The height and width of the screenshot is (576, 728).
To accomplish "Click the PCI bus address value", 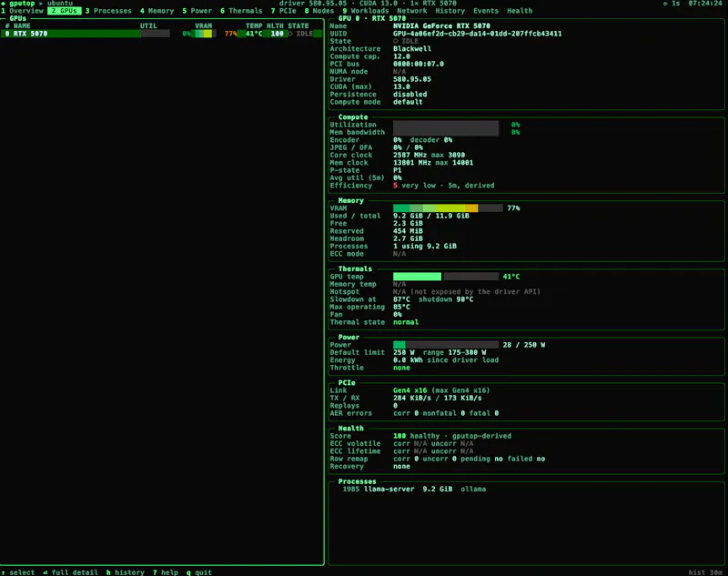I will (x=419, y=64).
